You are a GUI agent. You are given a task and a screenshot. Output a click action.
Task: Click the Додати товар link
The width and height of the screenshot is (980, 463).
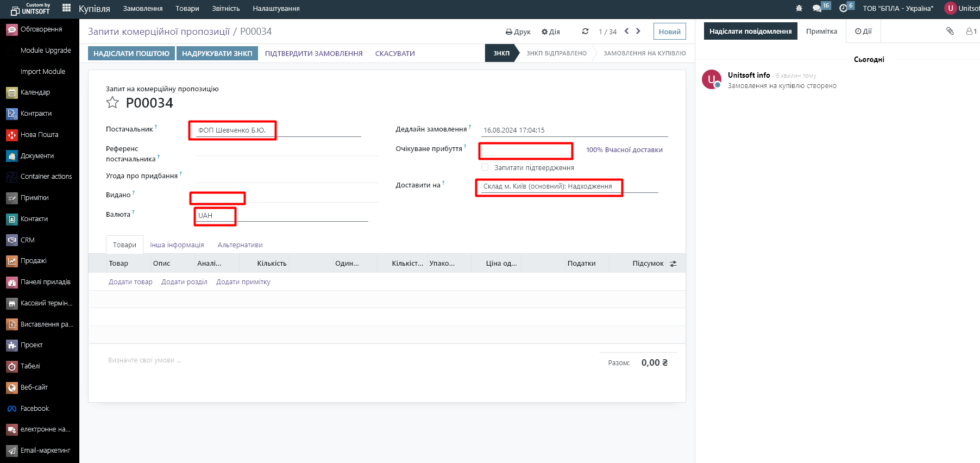tap(130, 282)
